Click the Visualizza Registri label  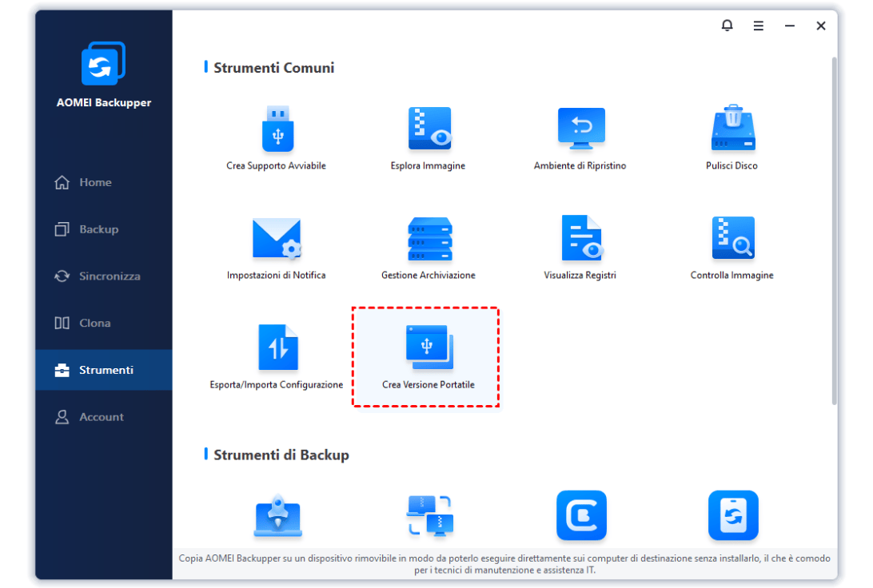[x=580, y=276]
